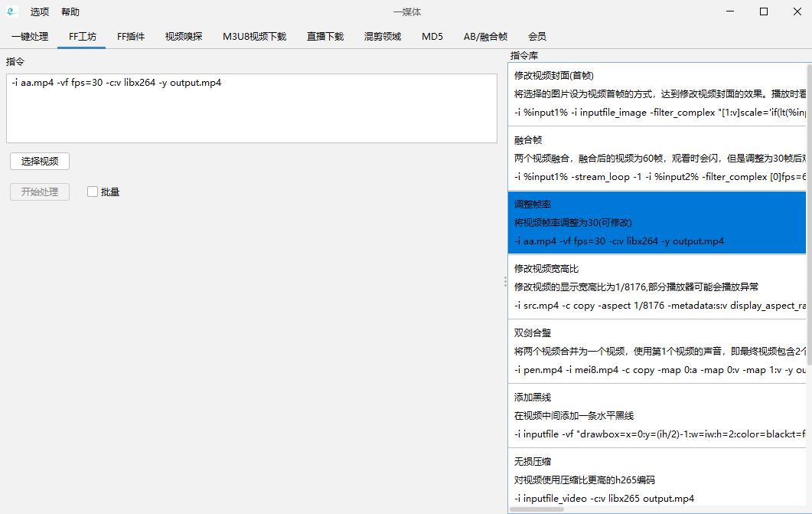Click the horizontal scrollbar of 指令库 list
Image resolution: width=812 pixels, height=514 pixels.
(x=536, y=509)
